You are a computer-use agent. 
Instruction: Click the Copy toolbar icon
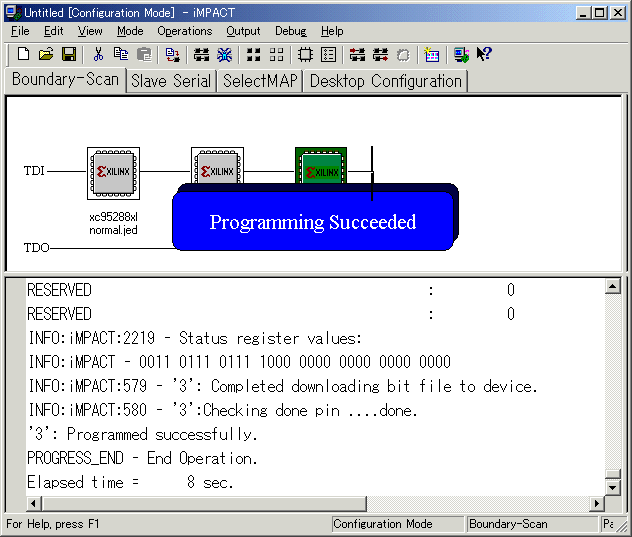click(x=121, y=54)
